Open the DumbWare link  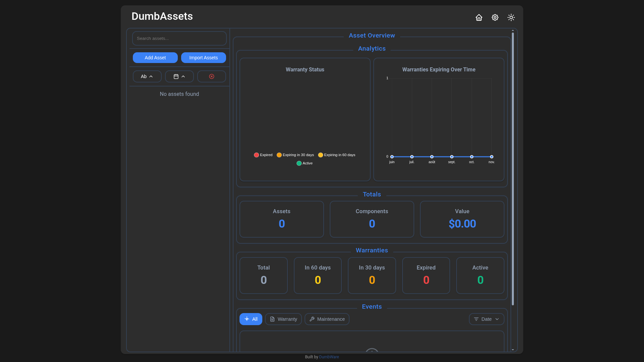tap(329, 357)
